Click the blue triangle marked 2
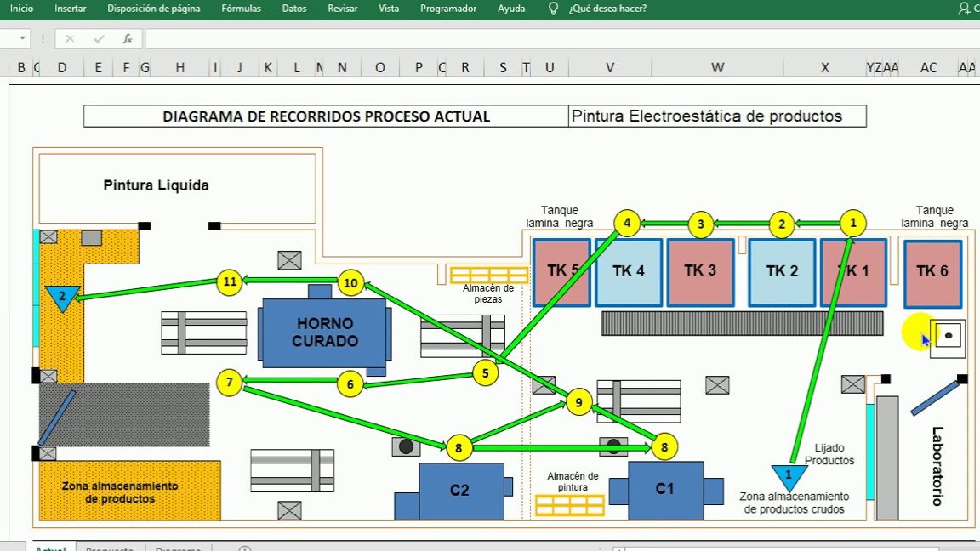The image size is (980, 551). [x=61, y=297]
